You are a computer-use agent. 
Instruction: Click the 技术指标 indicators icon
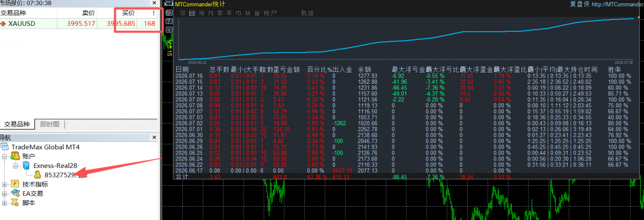tap(15, 185)
